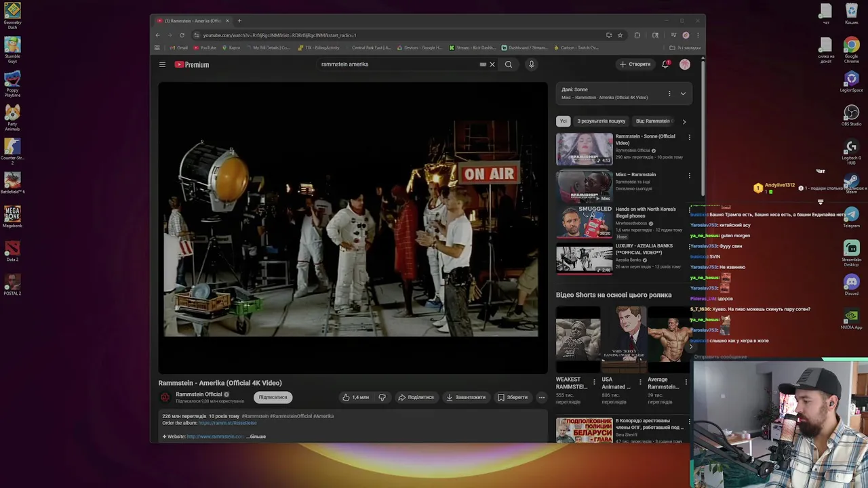Open Google Chrome desktop shortcut
This screenshot has height=488, width=868.
coord(851,49)
